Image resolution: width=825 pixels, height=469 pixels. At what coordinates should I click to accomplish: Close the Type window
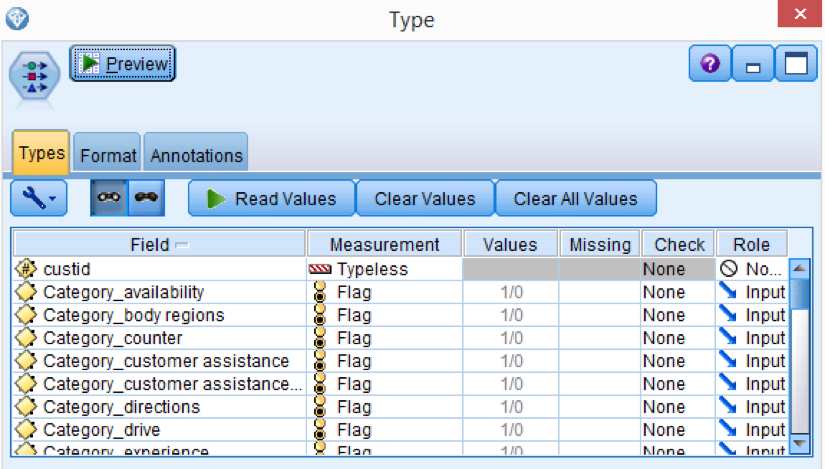pos(800,13)
